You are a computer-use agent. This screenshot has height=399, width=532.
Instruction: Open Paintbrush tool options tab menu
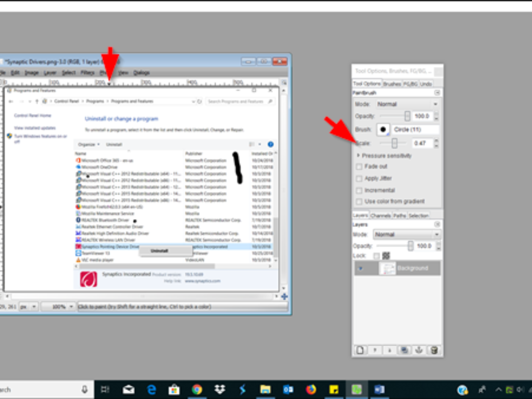(437, 93)
